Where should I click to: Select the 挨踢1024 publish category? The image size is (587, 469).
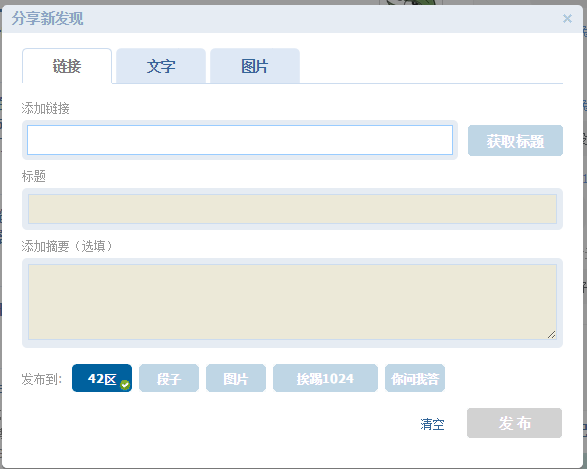point(325,378)
